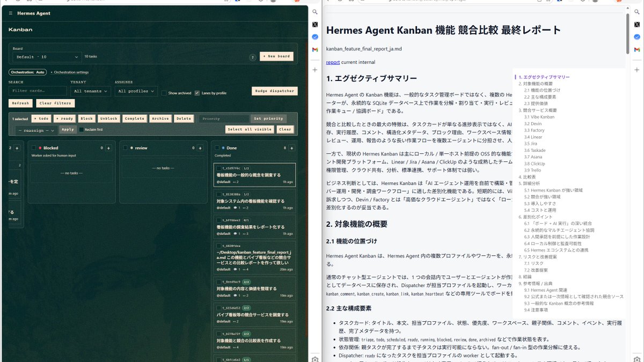Open Gmail icon in left window sidebar

pyautogui.click(x=315, y=50)
